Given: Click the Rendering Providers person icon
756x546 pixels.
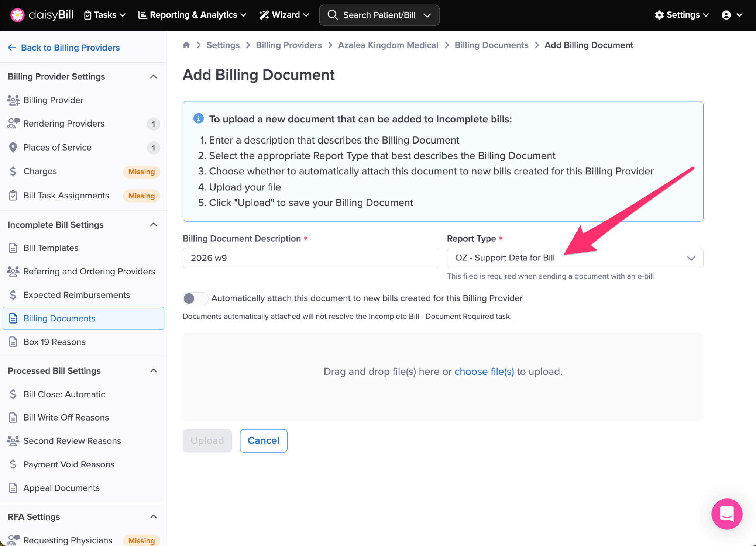Looking at the screenshot, I should (x=13, y=124).
